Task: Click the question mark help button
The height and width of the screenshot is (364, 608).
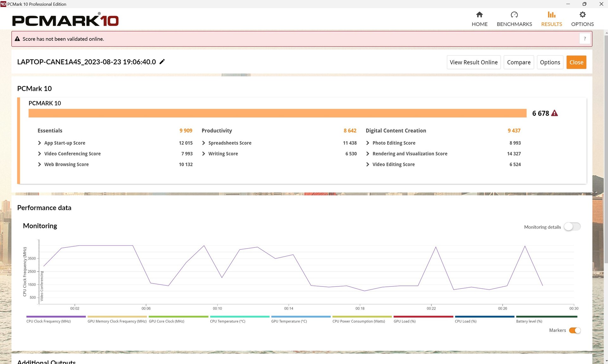Action: point(585,39)
